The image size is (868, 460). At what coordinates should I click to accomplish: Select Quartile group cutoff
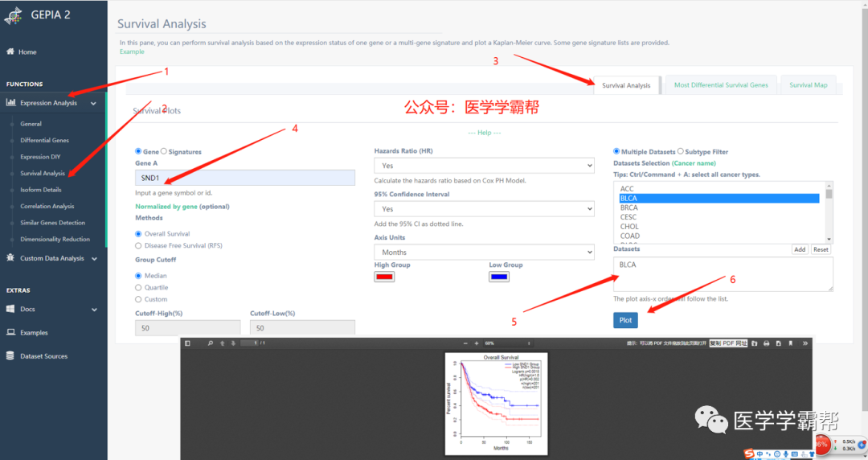pos(138,288)
